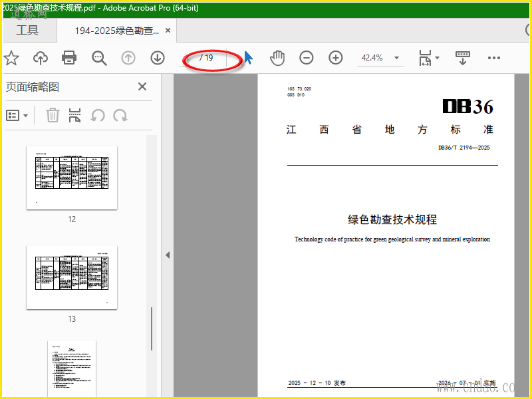Click the read mode keyboard-down icon
This screenshot has width=532, height=399.
tap(463, 58)
